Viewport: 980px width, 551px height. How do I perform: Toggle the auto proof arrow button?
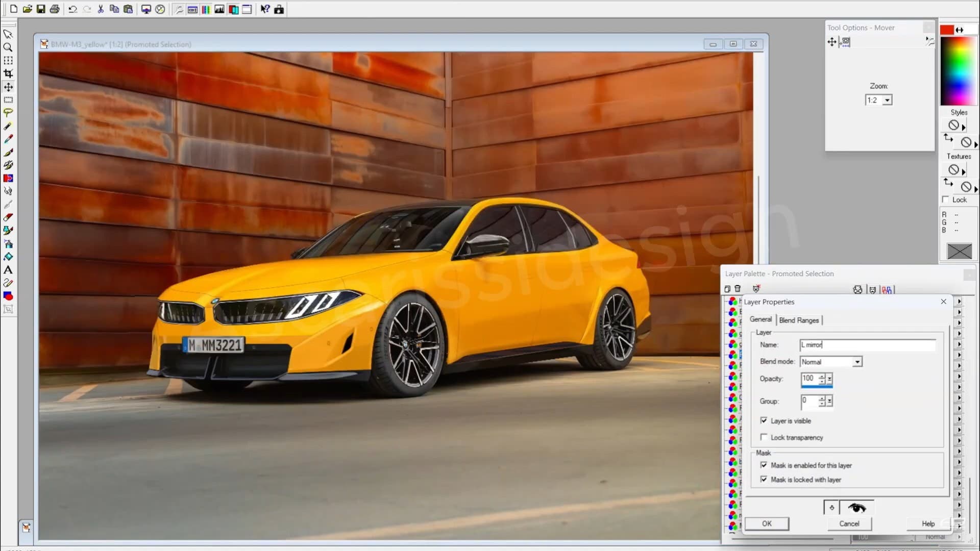831,508
